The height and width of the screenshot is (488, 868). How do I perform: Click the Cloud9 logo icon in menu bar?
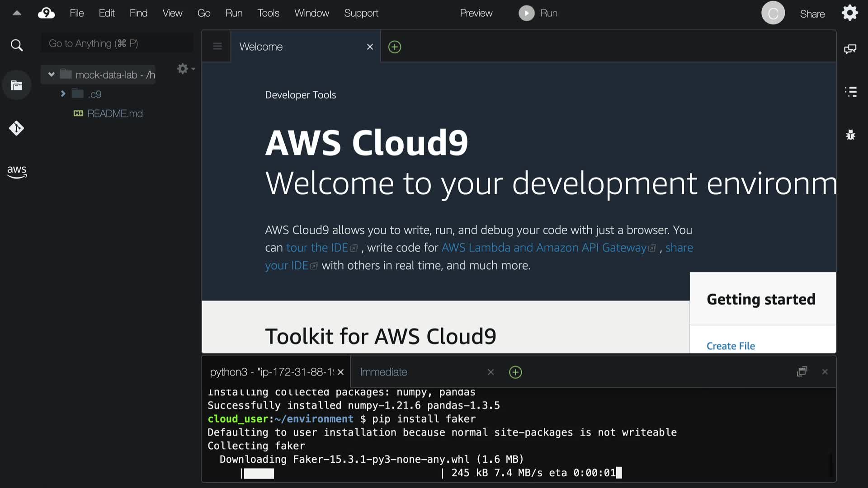coord(46,13)
